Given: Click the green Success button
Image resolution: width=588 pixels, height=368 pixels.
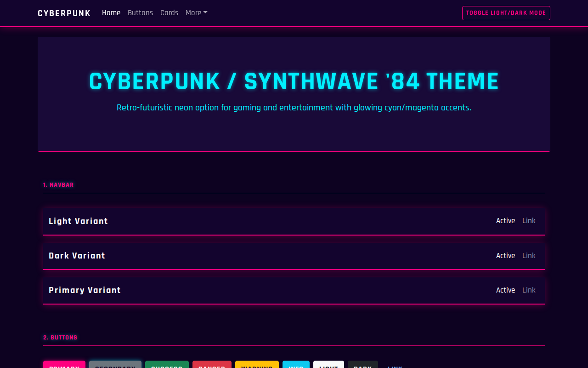Looking at the screenshot, I should click(x=167, y=364).
